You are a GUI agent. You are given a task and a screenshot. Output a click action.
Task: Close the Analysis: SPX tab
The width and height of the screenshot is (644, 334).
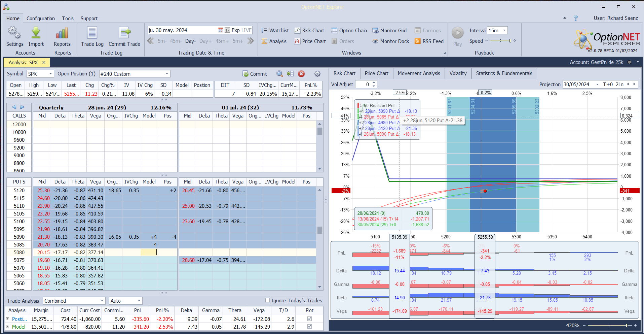click(44, 62)
